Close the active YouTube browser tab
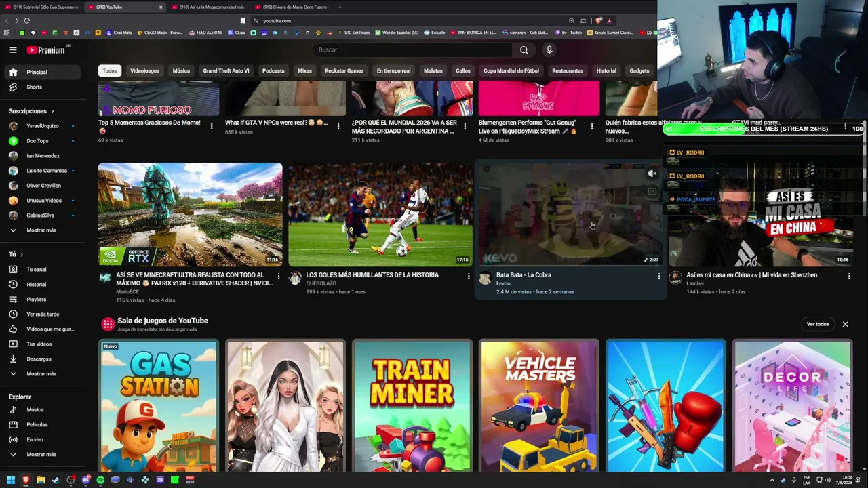Viewport: 868px width, 488px height. coord(161,7)
